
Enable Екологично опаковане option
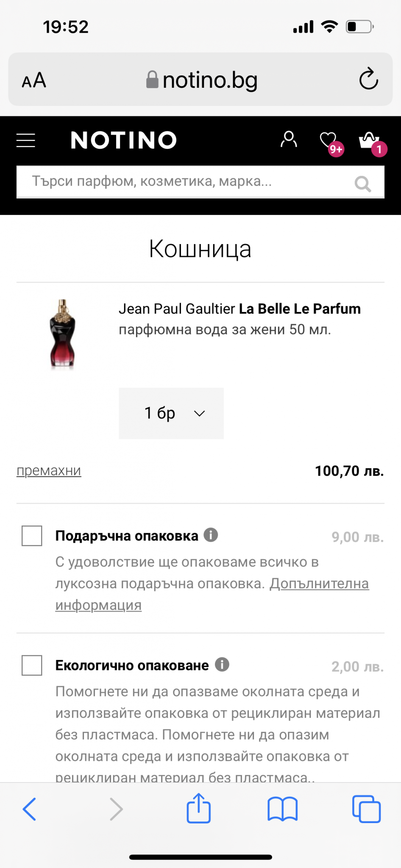(32, 665)
